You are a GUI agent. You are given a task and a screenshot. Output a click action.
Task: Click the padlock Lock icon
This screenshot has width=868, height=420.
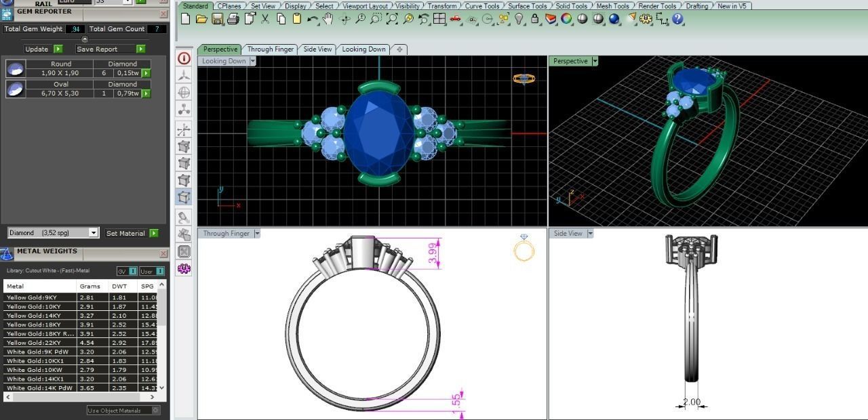coord(535,19)
